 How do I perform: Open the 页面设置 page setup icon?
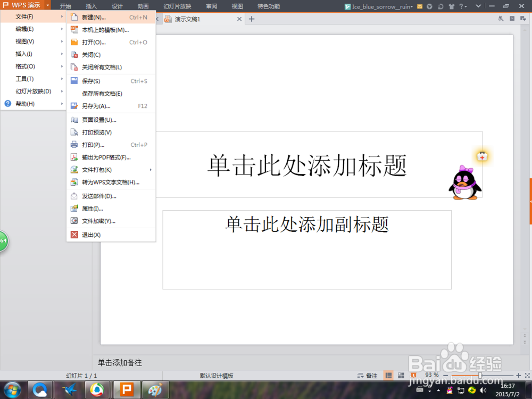point(74,120)
